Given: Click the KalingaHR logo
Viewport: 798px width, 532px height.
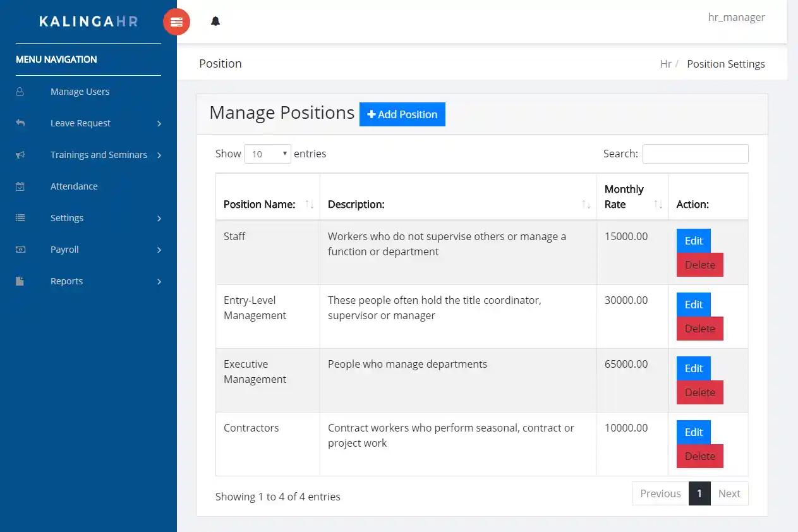Looking at the screenshot, I should [x=88, y=21].
